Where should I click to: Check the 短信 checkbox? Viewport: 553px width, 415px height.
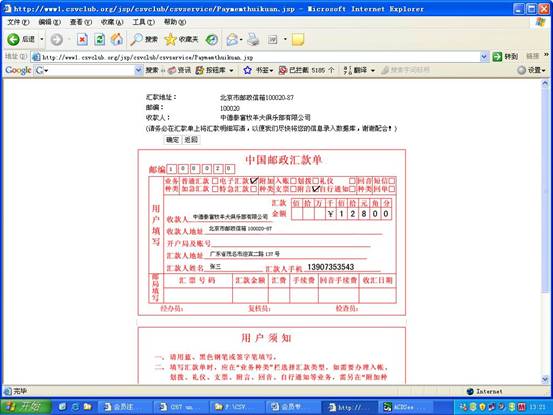391,181
